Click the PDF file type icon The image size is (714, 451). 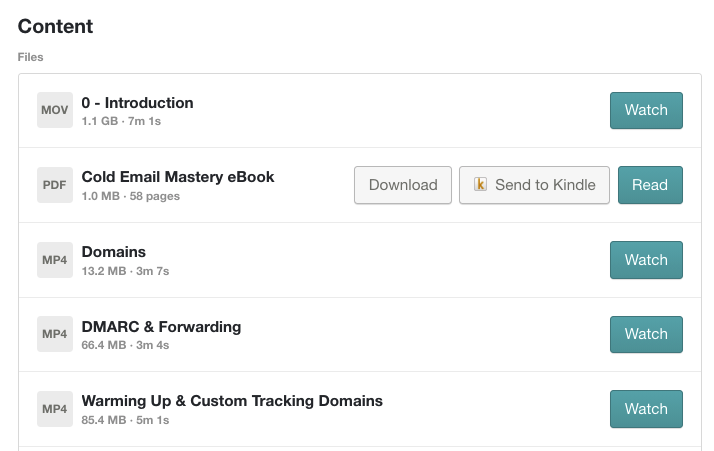55,185
